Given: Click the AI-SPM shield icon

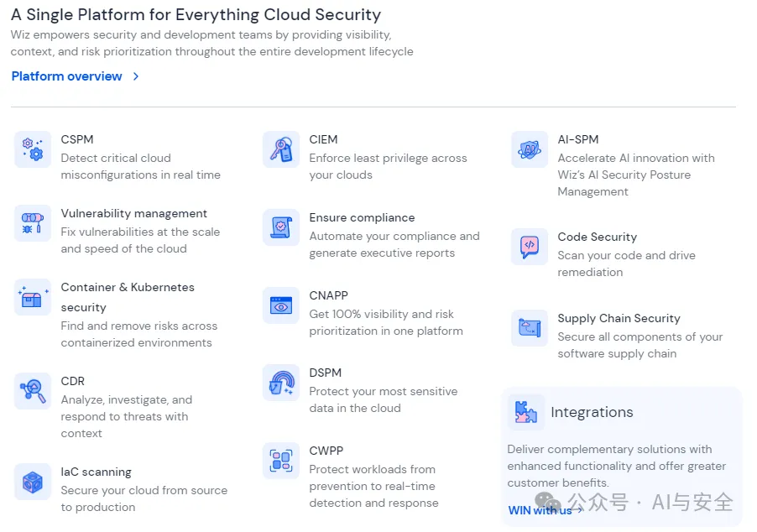Looking at the screenshot, I should (530, 149).
